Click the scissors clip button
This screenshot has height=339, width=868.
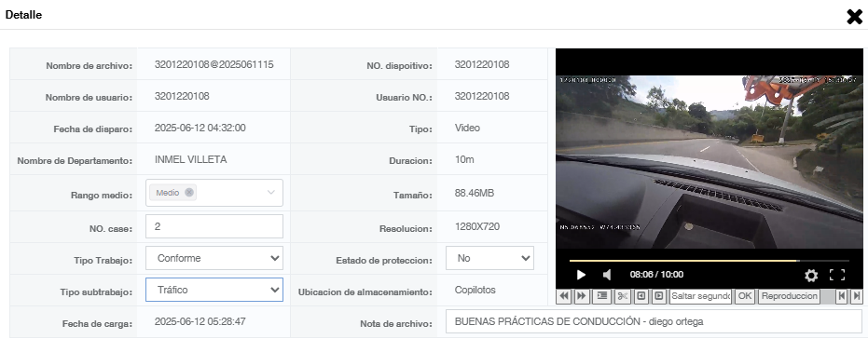coord(622,296)
